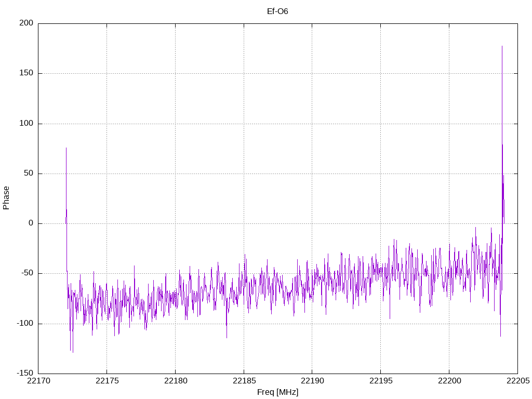Select the -50 y-axis tick label

(26, 273)
